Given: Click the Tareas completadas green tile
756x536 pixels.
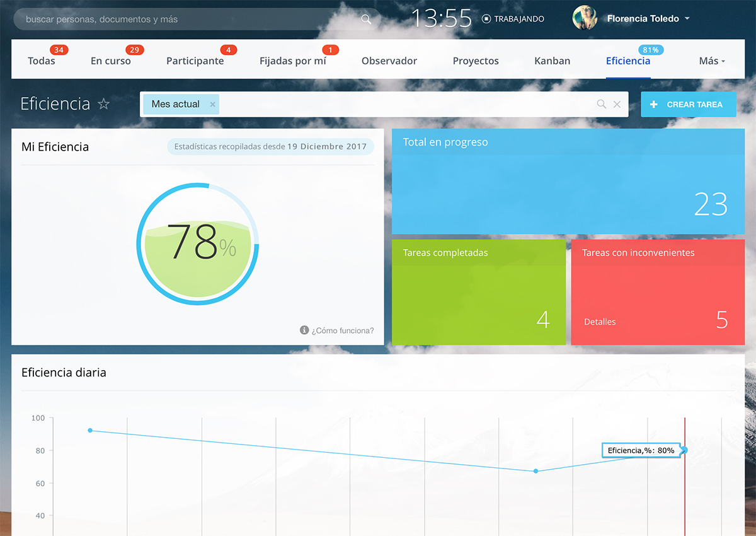Looking at the screenshot, I should (478, 292).
